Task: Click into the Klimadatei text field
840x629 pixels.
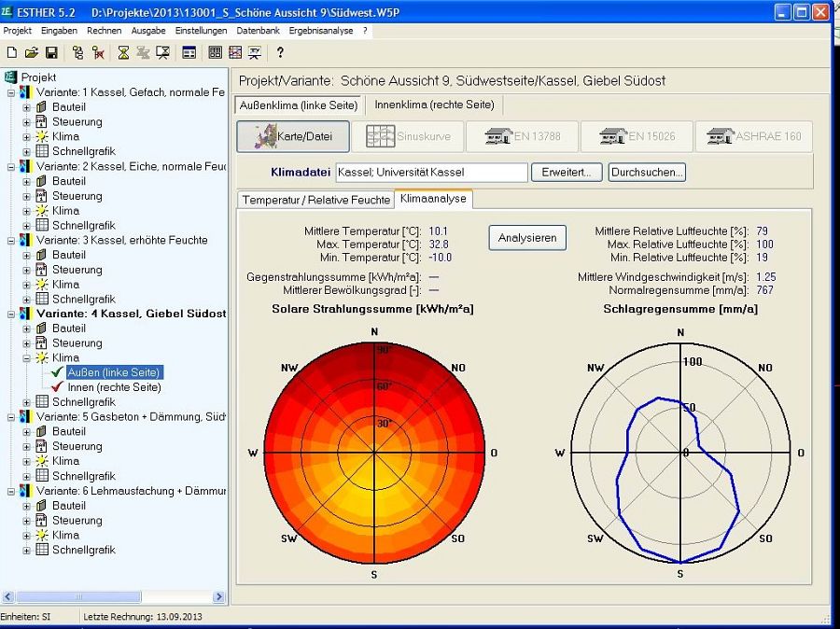Action: tap(431, 173)
